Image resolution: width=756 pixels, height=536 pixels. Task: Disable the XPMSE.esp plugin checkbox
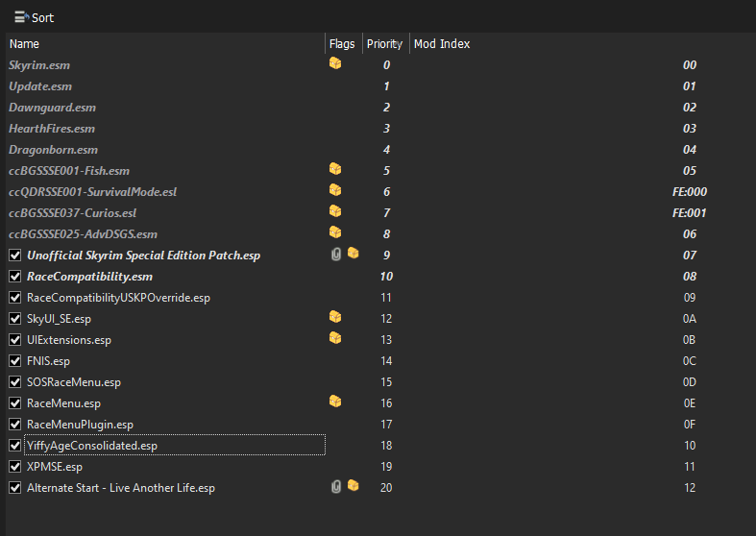point(15,467)
